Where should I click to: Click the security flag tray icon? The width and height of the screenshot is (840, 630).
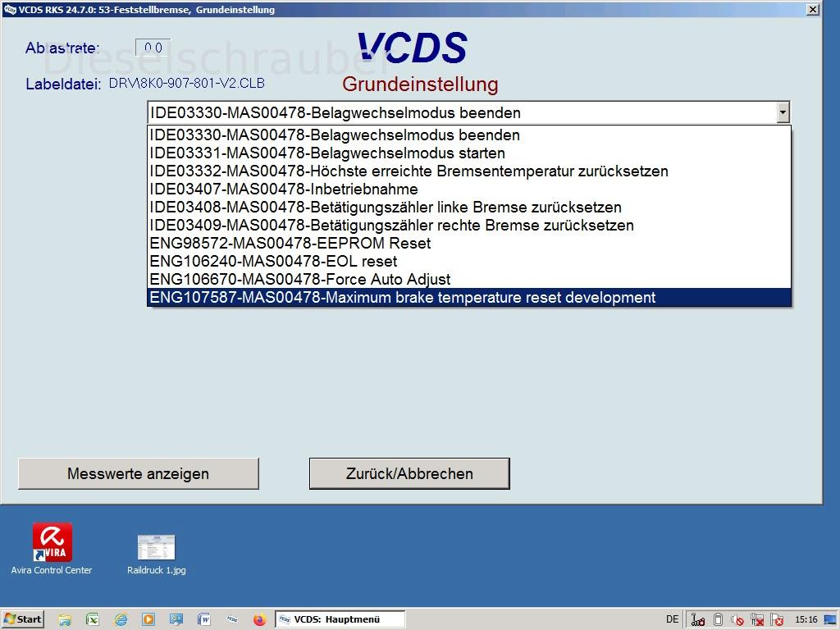(777, 620)
